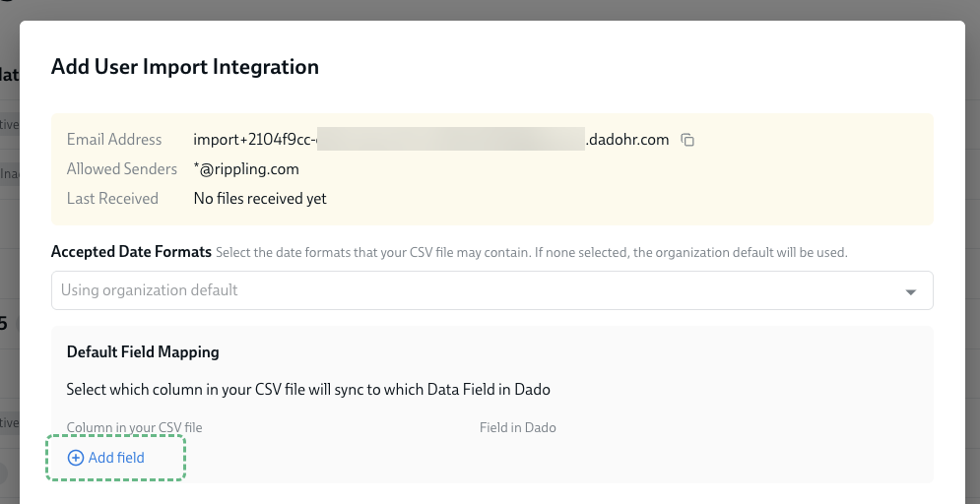
Task: Click the plus circle icon beside Add field
Action: point(76,458)
